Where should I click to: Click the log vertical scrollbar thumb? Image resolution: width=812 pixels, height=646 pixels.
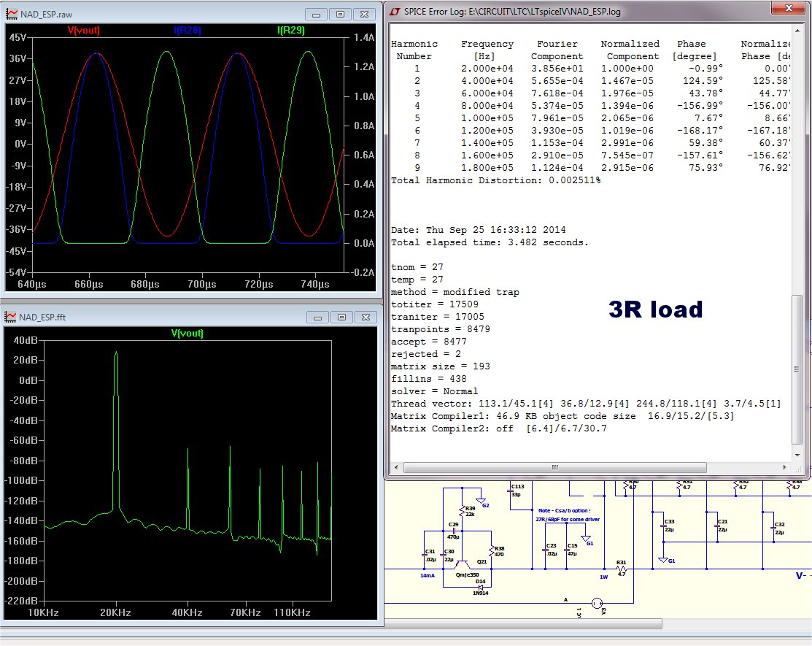pos(797,369)
